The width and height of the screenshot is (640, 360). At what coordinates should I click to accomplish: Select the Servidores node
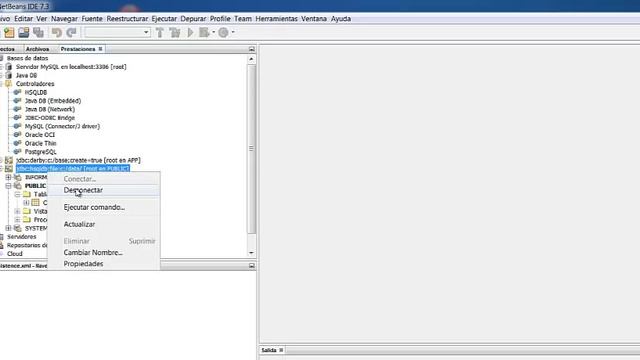tap(22, 237)
